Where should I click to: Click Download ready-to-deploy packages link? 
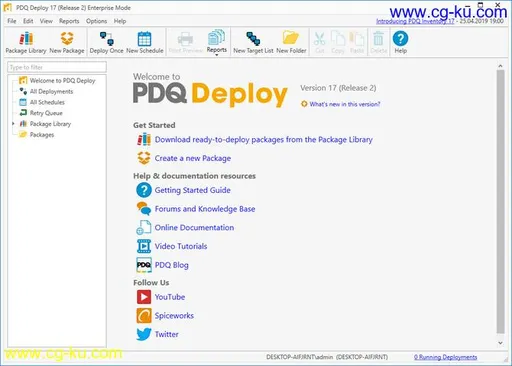263,139
